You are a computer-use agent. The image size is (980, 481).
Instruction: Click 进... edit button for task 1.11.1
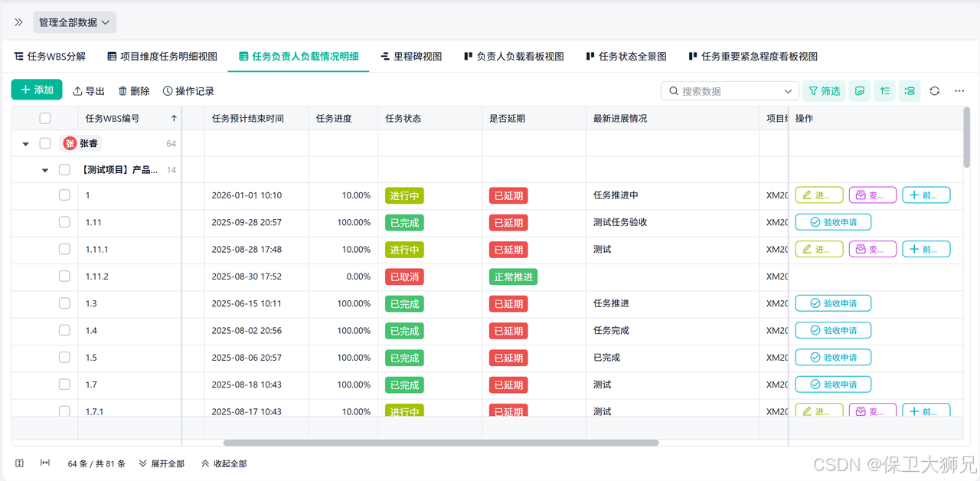pos(819,249)
